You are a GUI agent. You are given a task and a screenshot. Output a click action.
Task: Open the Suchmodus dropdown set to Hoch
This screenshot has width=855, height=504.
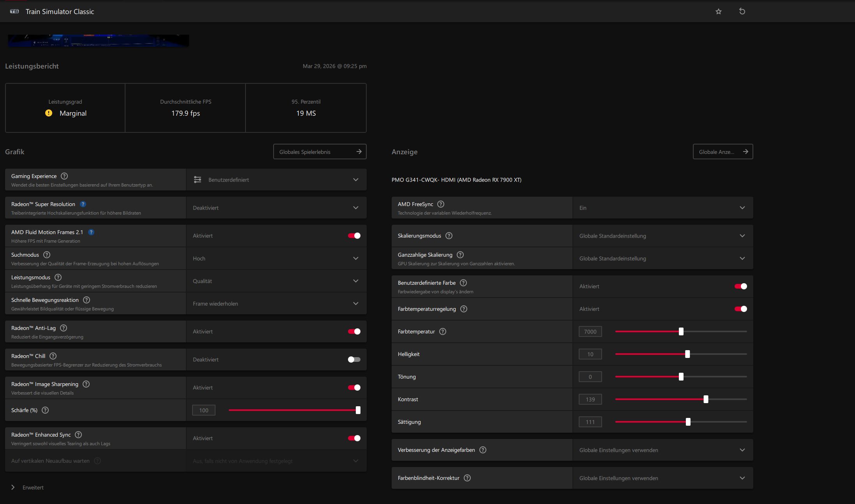click(276, 258)
